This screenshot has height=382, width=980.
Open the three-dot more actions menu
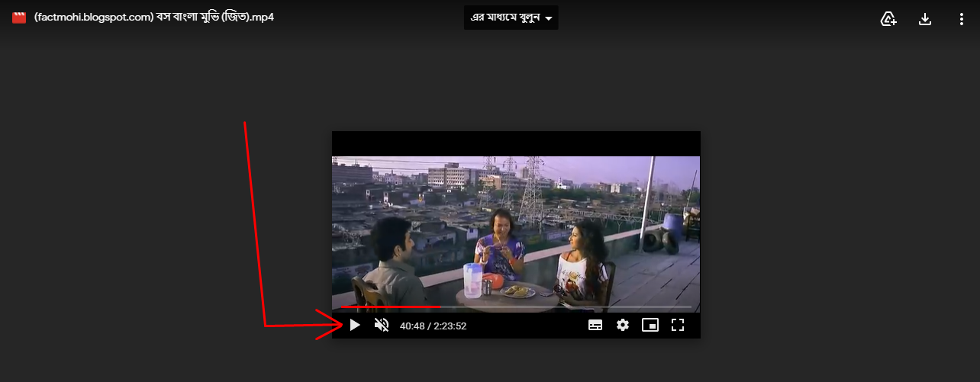click(x=962, y=19)
